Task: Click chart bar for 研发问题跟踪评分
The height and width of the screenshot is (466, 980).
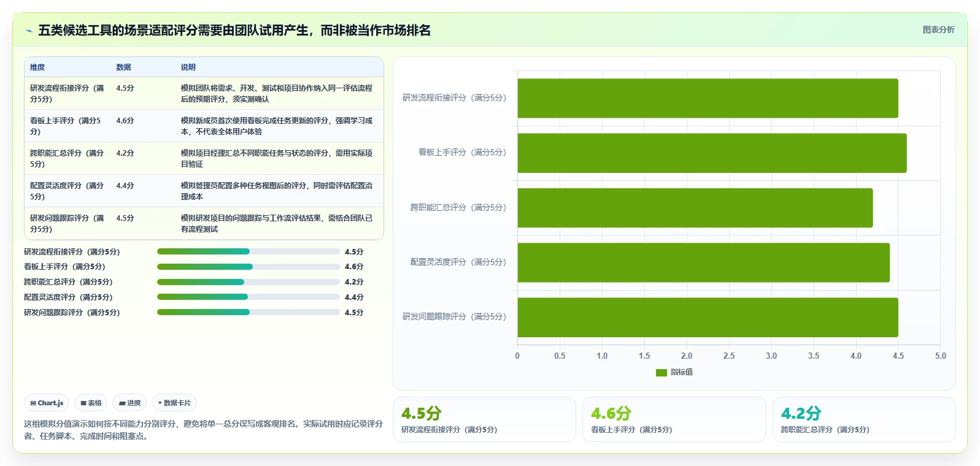Action: click(708, 318)
